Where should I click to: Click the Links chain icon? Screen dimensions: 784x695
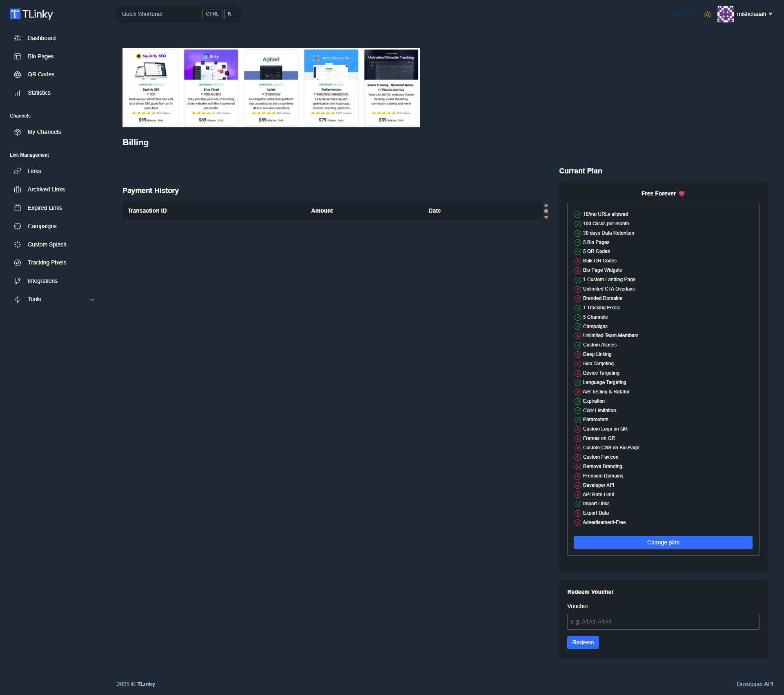point(18,171)
